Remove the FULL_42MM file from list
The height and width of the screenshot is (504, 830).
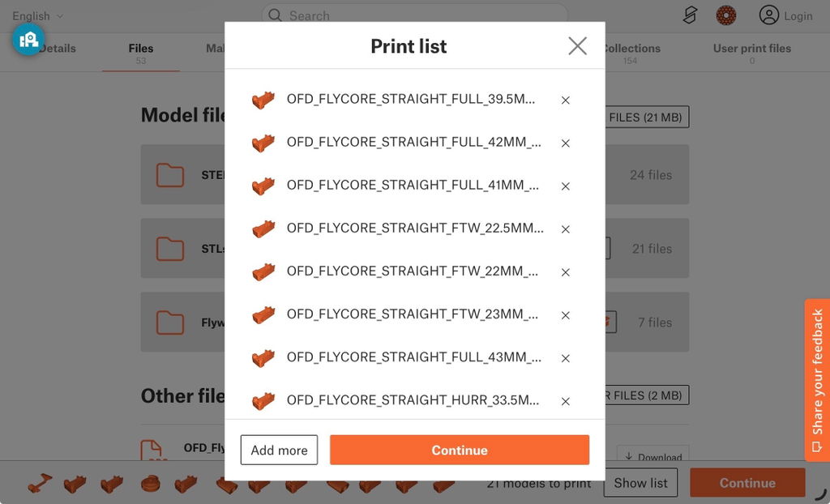(x=565, y=143)
